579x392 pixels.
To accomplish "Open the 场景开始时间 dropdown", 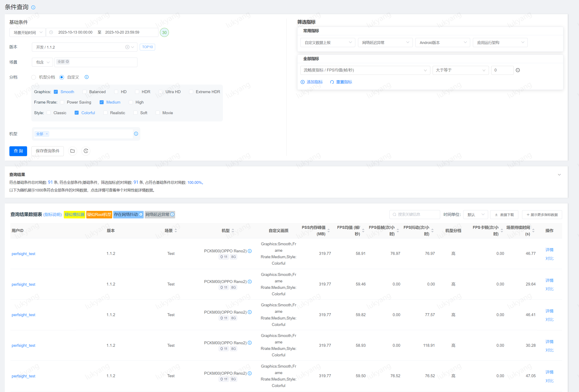I will click(27, 32).
